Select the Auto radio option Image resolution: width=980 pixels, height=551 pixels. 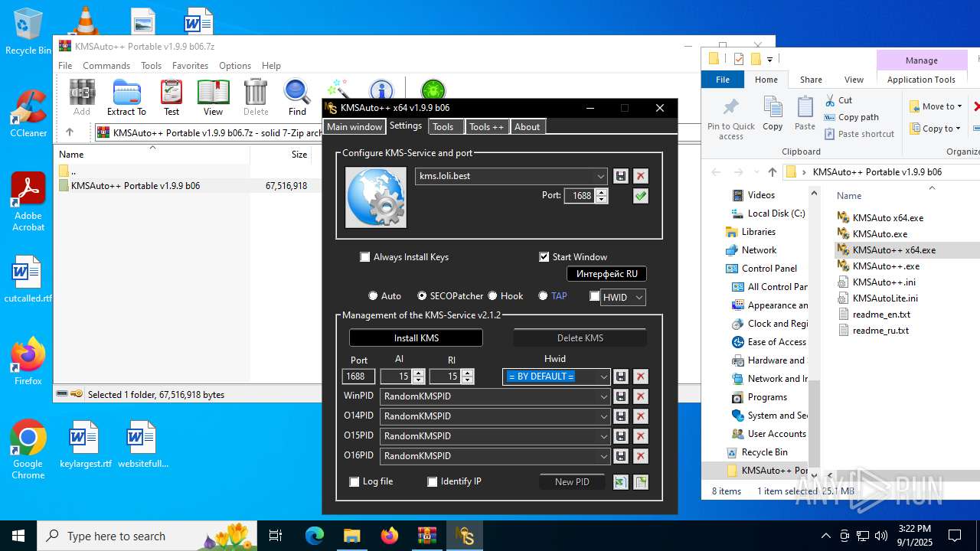coord(374,296)
